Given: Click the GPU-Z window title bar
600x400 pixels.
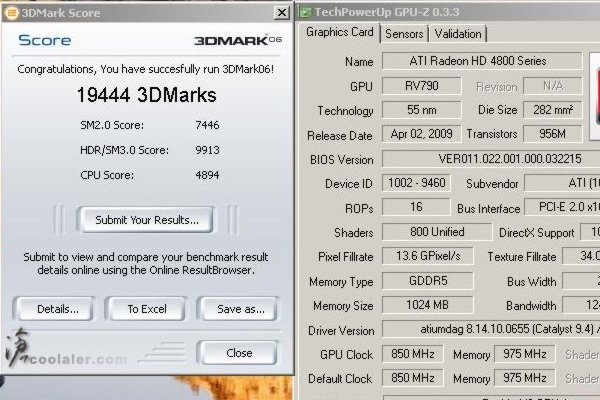Looking at the screenshot, I should tap(448, 12).
